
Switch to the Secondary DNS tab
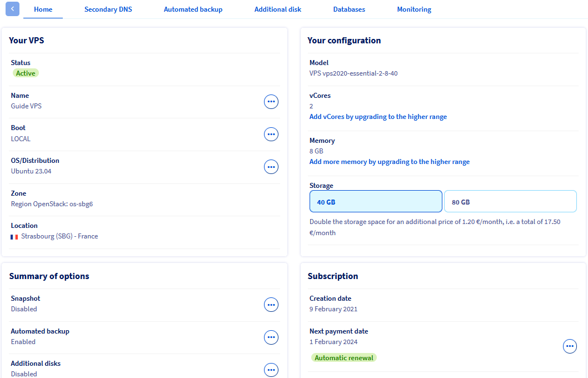pos(108,9)
